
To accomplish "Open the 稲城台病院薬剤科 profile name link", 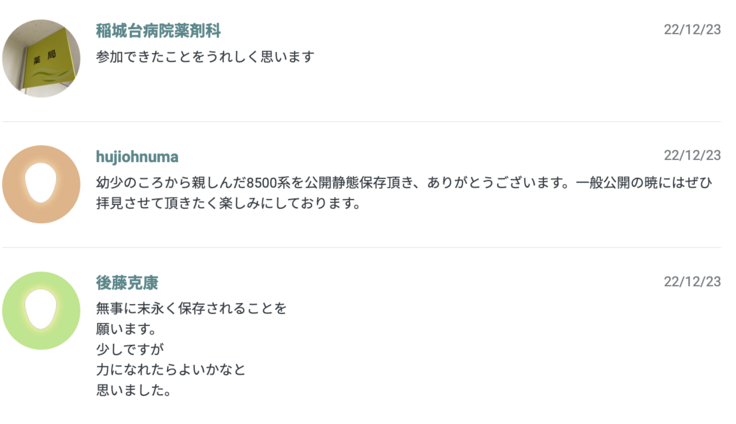I will (158, 31).
